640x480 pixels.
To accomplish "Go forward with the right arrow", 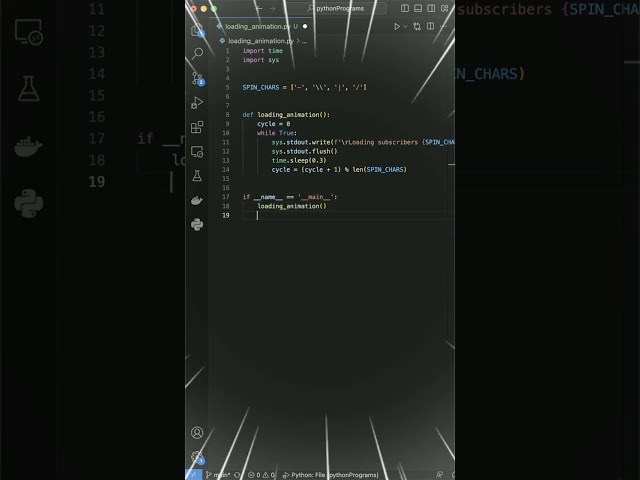I will click(x=272, y=8).
